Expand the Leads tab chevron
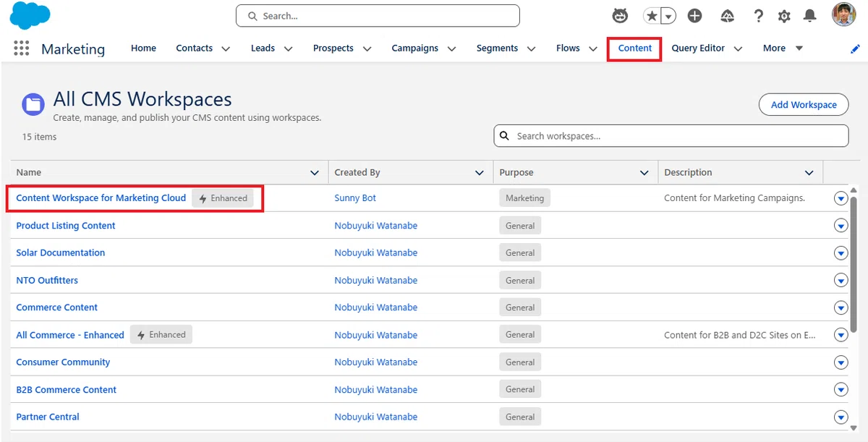Viewport: 868px width, 442px height. (x=288, y=49)
